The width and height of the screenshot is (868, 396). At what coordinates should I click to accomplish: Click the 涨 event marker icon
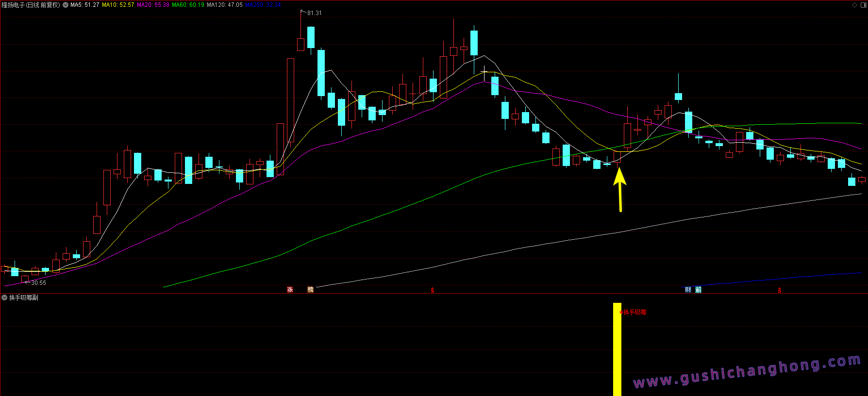[290, 290]
